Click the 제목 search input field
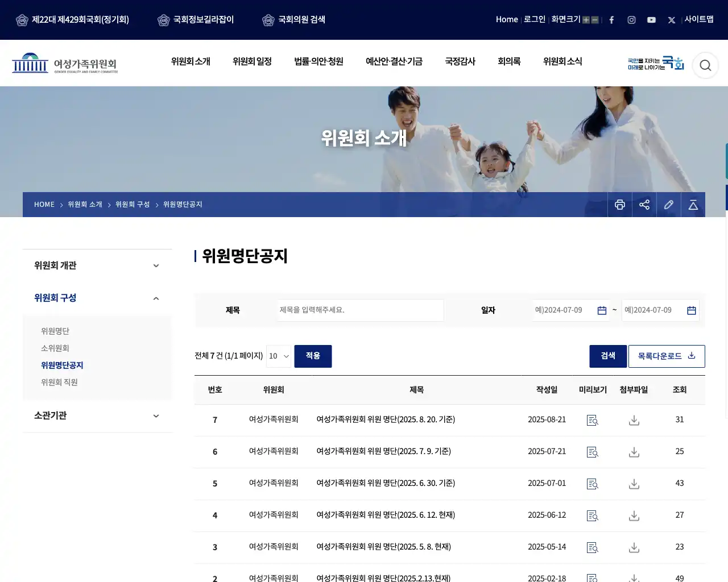 [x=360, y=310]
